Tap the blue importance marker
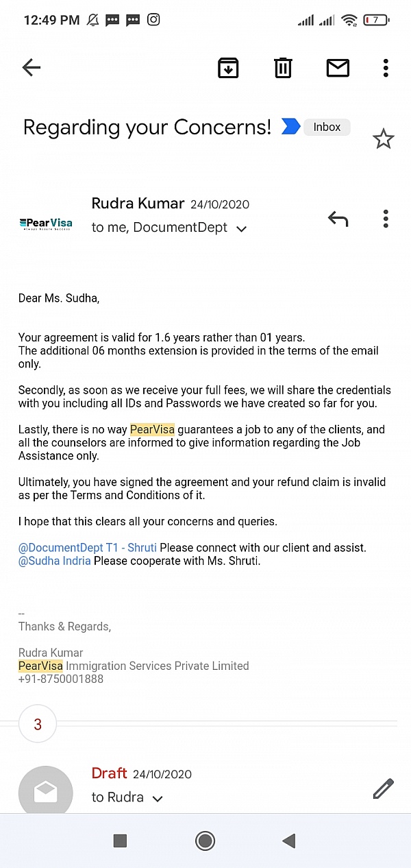The height and width of the screenshot is (868, 411). [x=290, y=127]
